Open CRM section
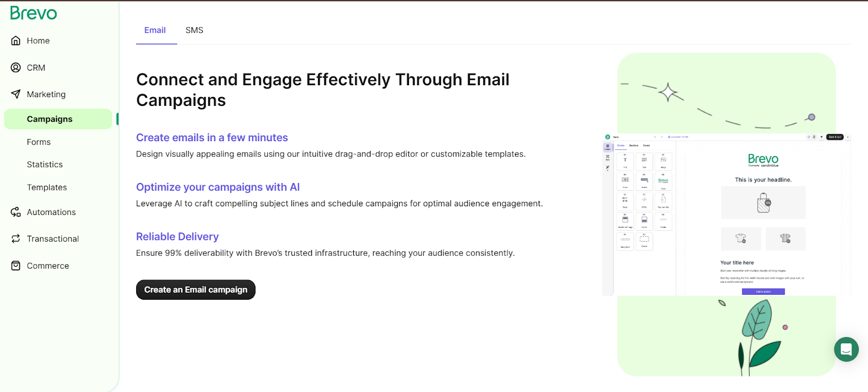868x392 pixels. click(36, 68)
